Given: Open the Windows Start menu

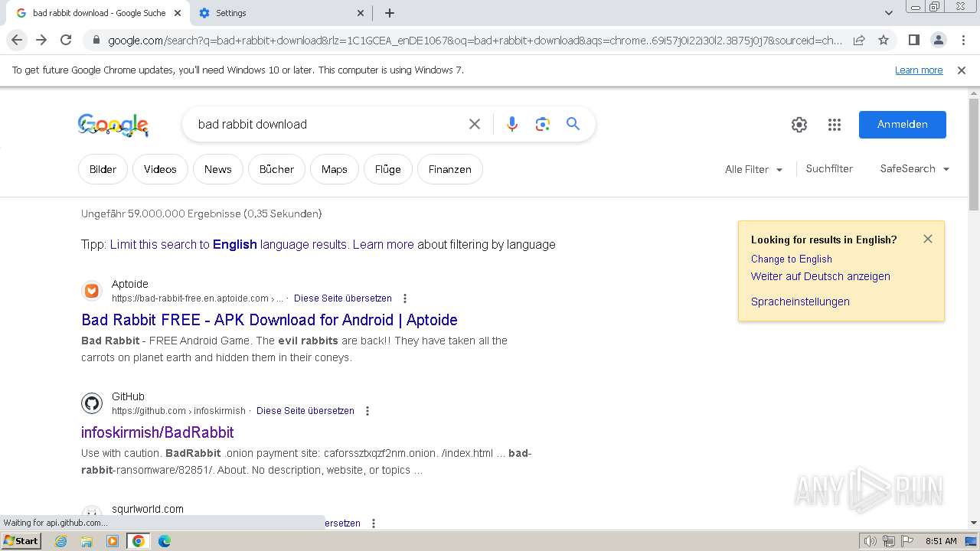Looking at the screenshot, I should [21, 541].
